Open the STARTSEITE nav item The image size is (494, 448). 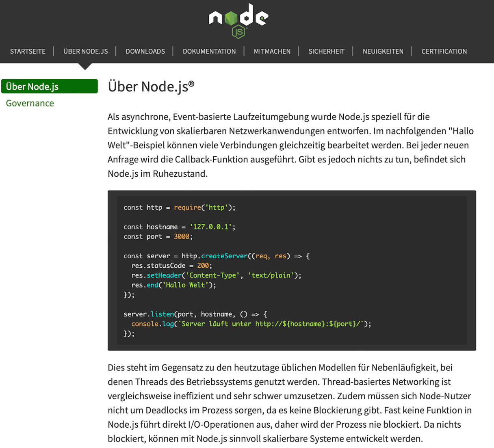(x=28, y=51)
